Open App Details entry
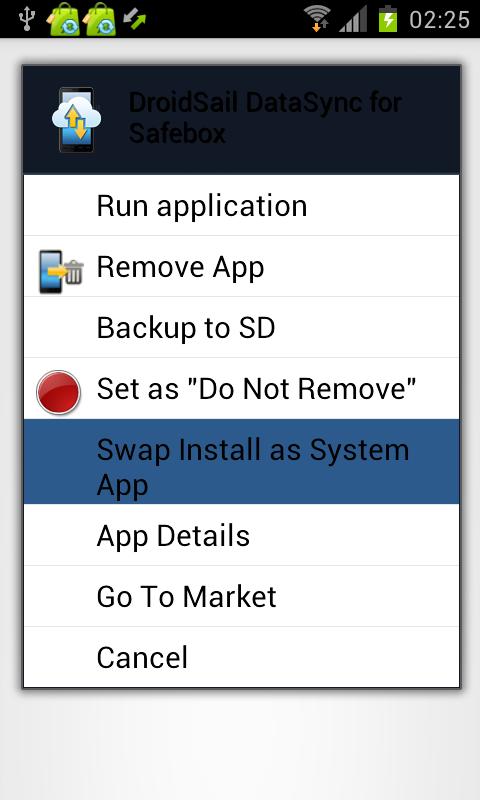The width and height of the screenshot is (480, 800). click(241, 535)
